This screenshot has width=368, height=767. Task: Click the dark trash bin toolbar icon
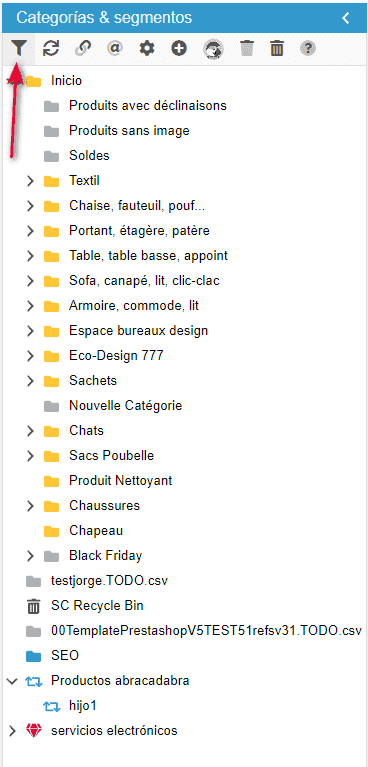[277, 48]
